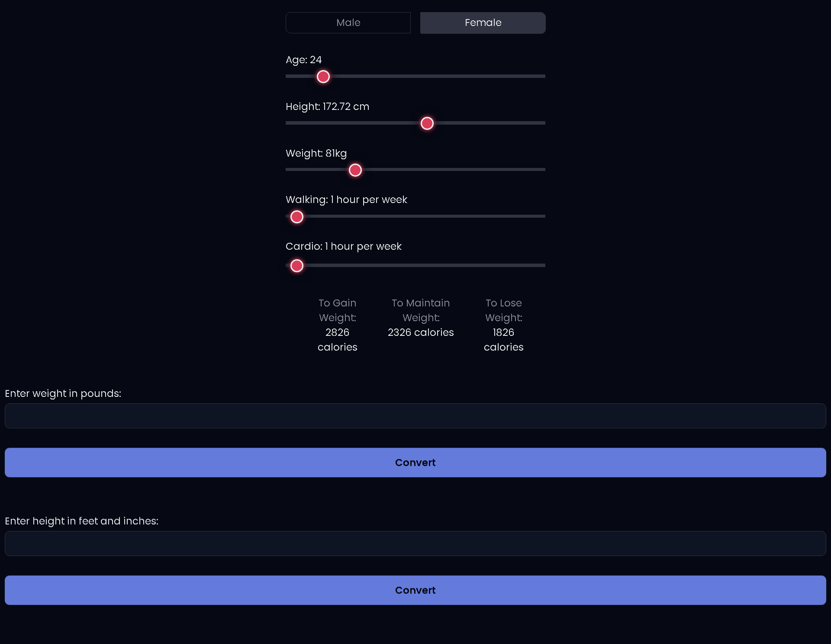Click the 'Enter weight in pounds' text
831x644 pixels.
coord(63,394)
